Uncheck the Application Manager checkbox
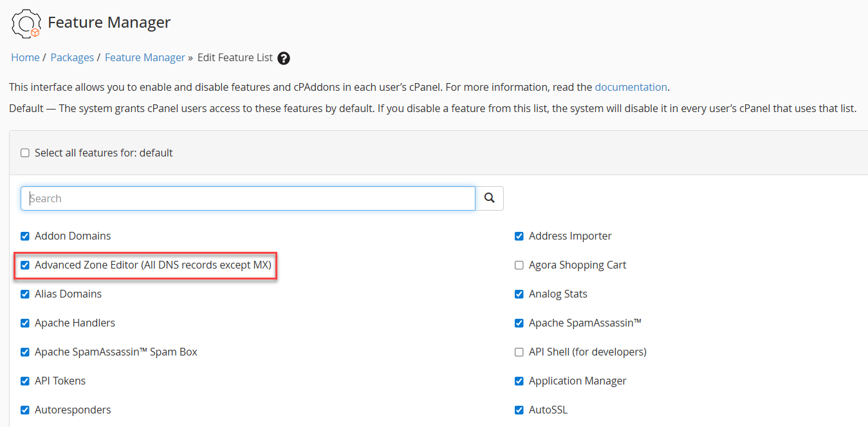This screenshot has height=427, width=868. click(x=519, y=381)
